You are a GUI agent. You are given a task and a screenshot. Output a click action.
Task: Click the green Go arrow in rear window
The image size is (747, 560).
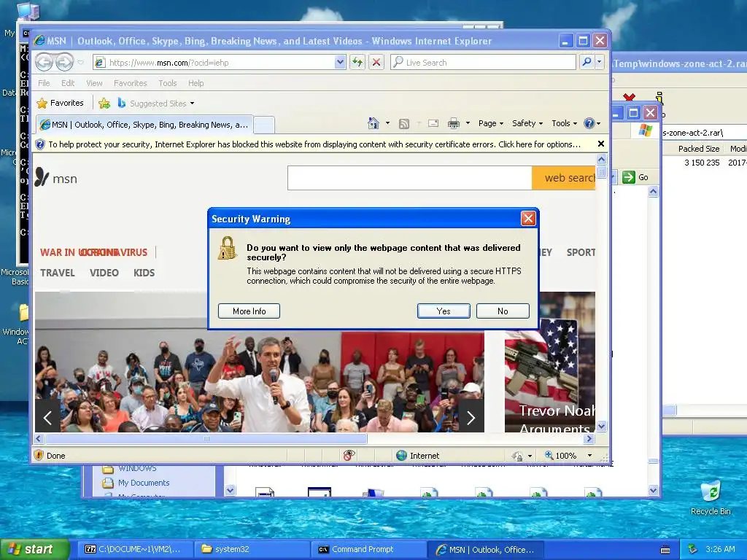[629, 177]
